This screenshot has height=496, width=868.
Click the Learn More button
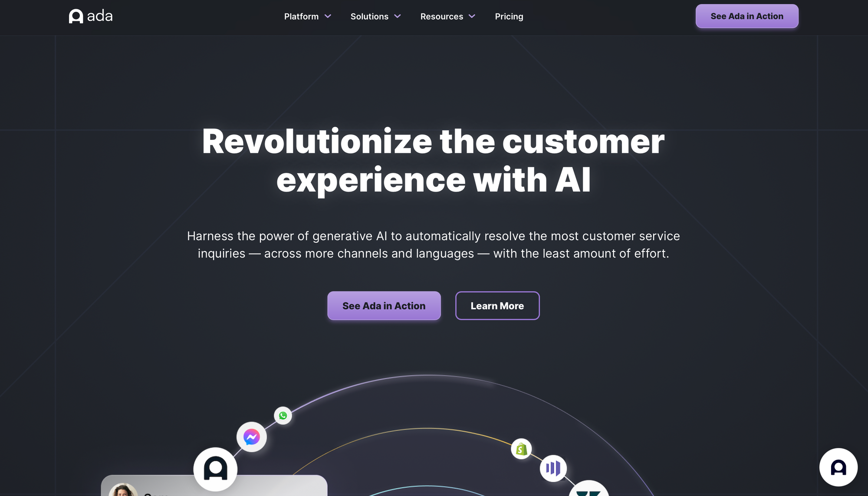[497, 305]
